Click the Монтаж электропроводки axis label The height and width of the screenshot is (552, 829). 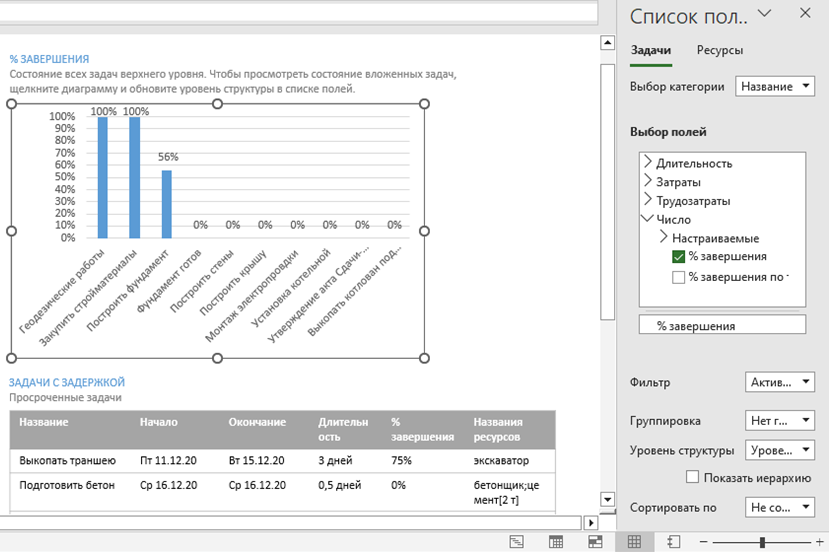[x=251, y=296]
